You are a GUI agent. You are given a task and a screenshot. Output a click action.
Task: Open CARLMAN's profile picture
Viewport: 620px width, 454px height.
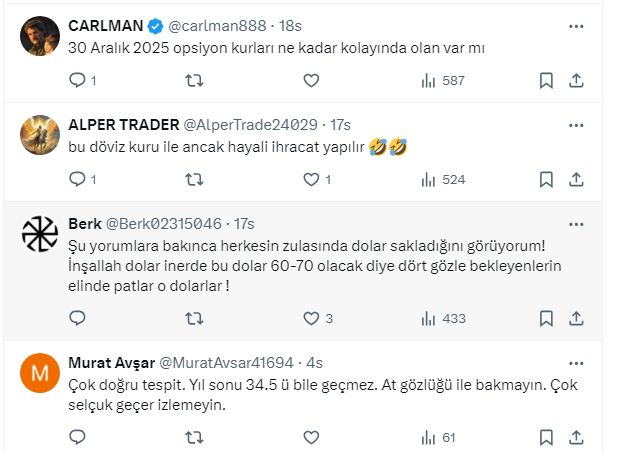tap(38, 36)
